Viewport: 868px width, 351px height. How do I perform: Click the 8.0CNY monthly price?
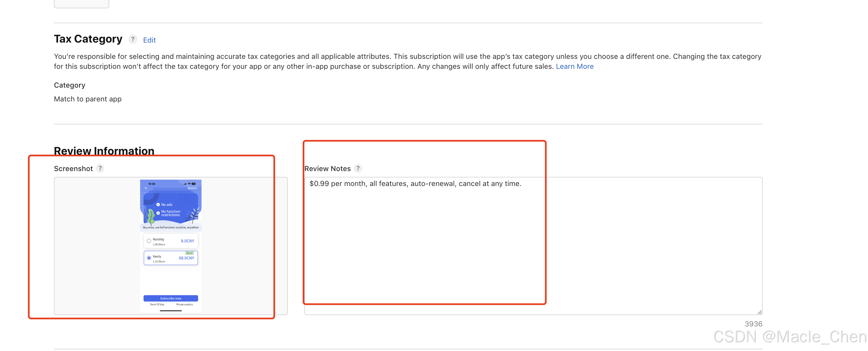pos(187,241)
